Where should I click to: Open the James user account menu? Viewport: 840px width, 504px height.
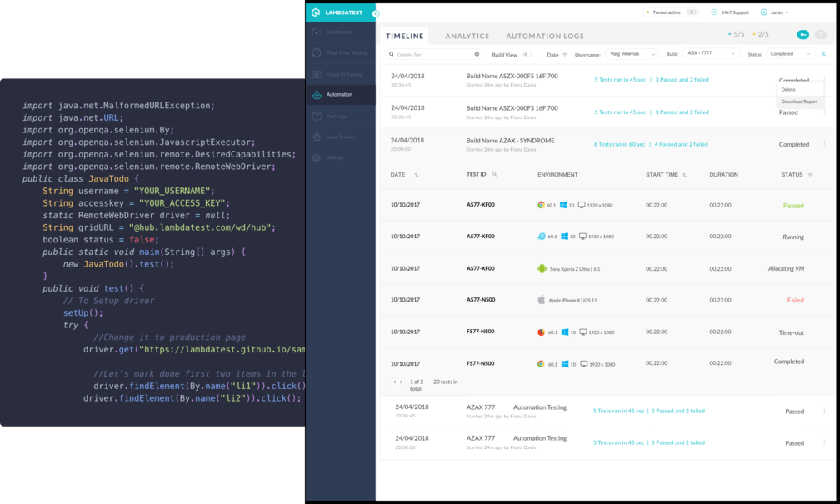[775, 12]
